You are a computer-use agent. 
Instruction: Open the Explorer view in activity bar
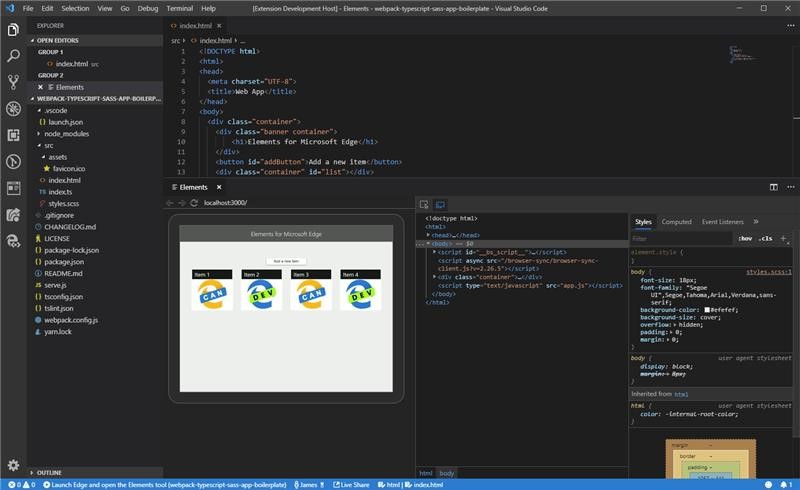(x=13, y=29)
